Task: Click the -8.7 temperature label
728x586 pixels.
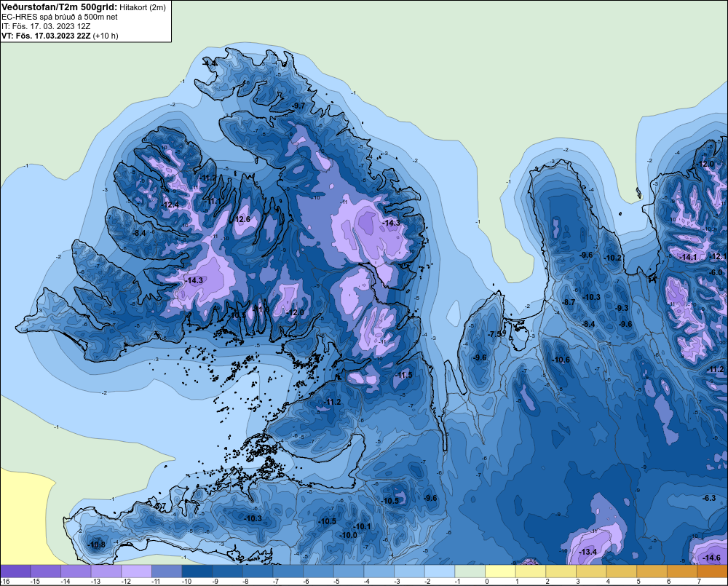Action: click(x=569, y=302)
